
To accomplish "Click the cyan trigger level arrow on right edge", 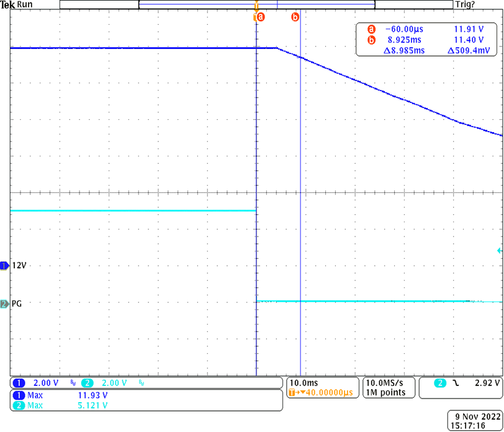I will click(499, 250).
